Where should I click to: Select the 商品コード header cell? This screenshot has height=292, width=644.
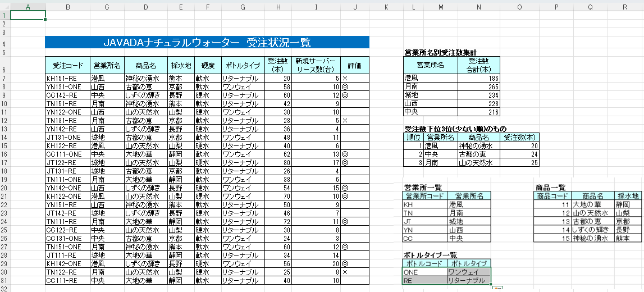pos(552,196)
